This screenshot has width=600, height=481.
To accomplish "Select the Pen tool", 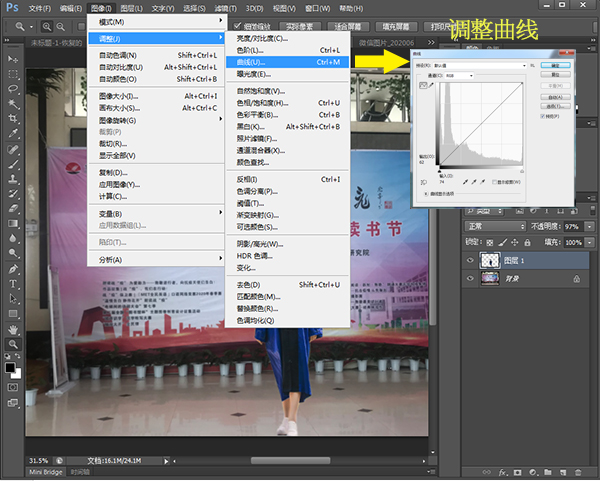I will click(x=13, y=269).
